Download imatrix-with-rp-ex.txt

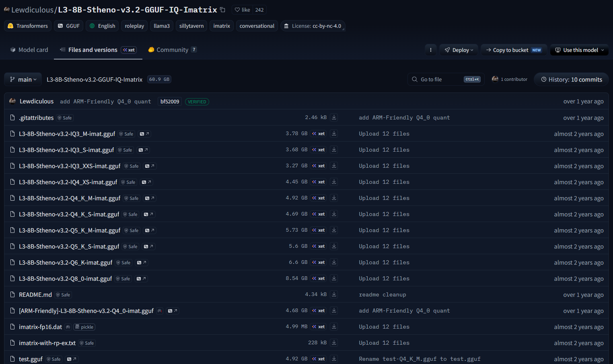pos(334,343)
